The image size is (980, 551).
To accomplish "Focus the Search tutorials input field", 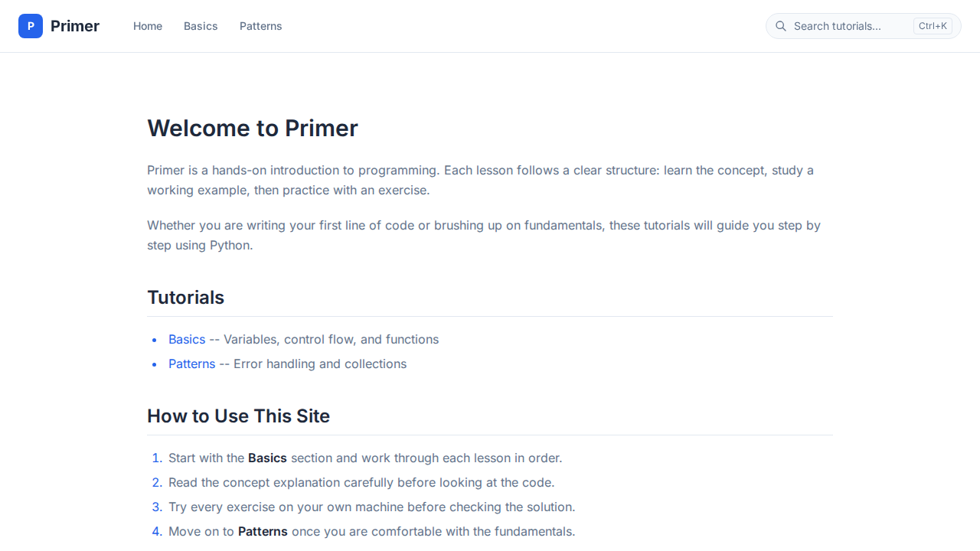I will click(842, 26).
